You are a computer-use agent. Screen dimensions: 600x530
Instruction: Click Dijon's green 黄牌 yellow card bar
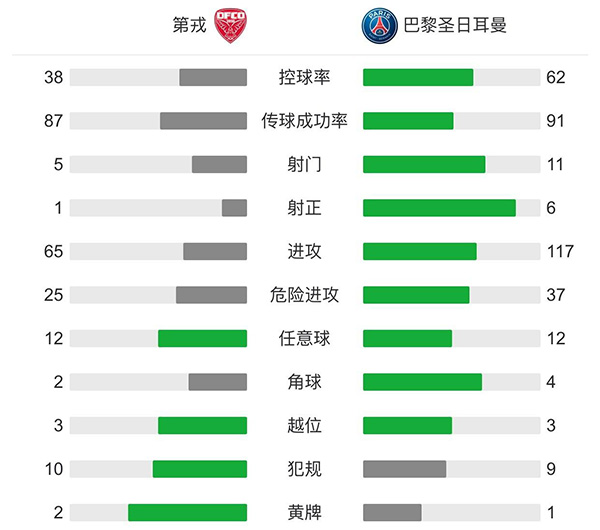point(187,512)
